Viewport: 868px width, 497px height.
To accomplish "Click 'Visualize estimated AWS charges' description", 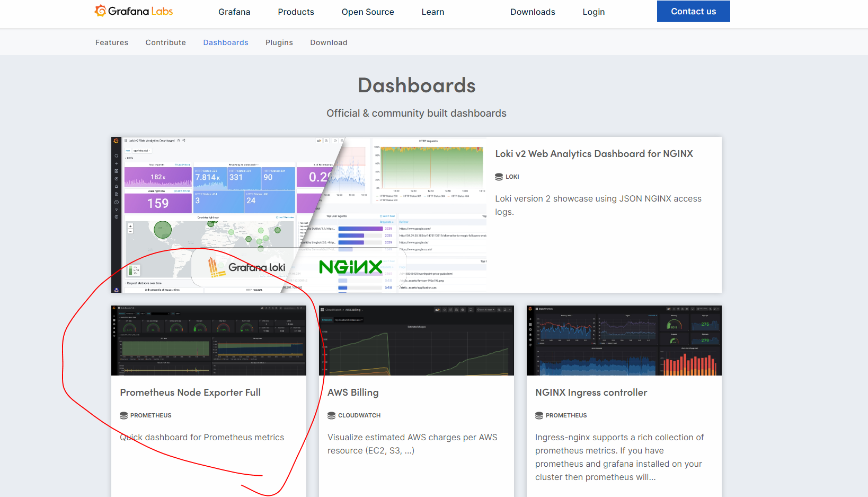I will (x=412, y=444).
